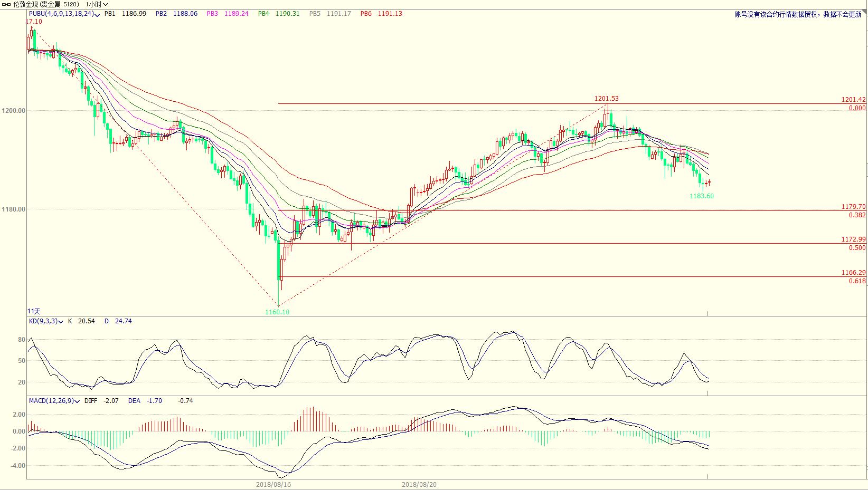Click the data authorization notice text
Screen dimensions: 868x490
pyautogui.click(x=798, y=15)
